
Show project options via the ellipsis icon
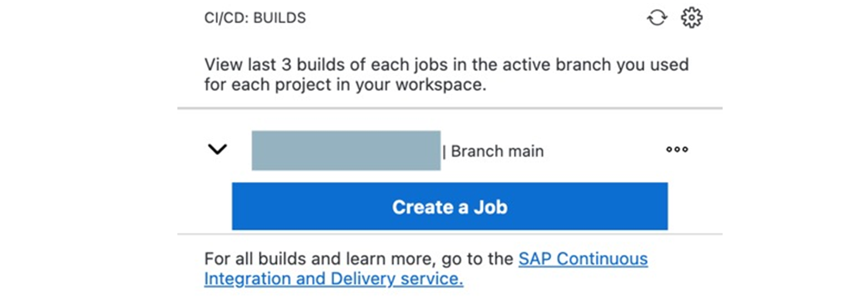tap(677, 149)
